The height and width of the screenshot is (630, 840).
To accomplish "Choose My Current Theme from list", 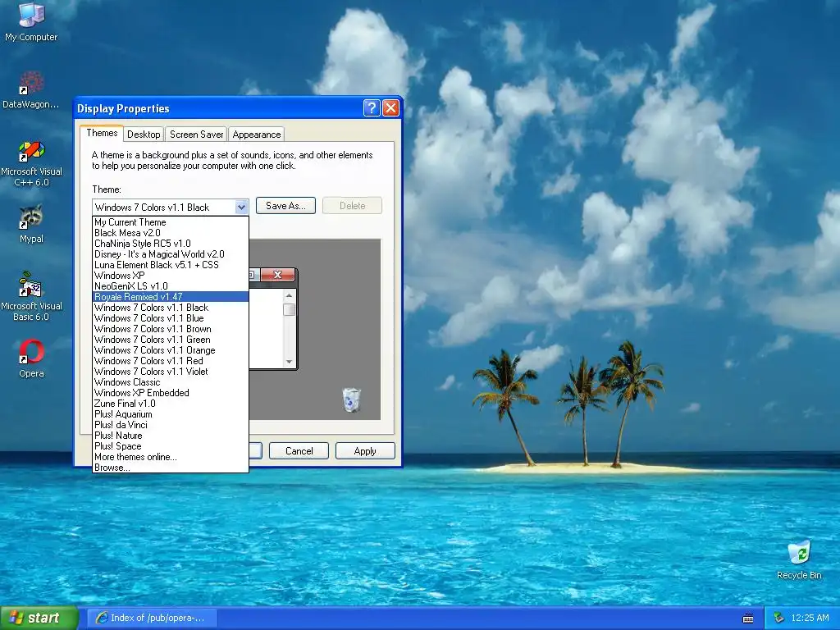I will (x=171, y=221).
